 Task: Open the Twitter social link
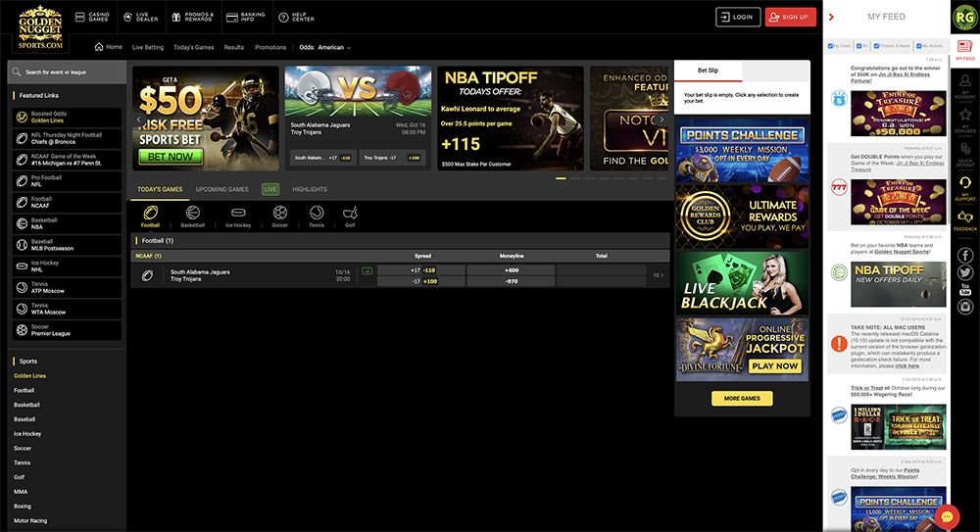[965, 272]
